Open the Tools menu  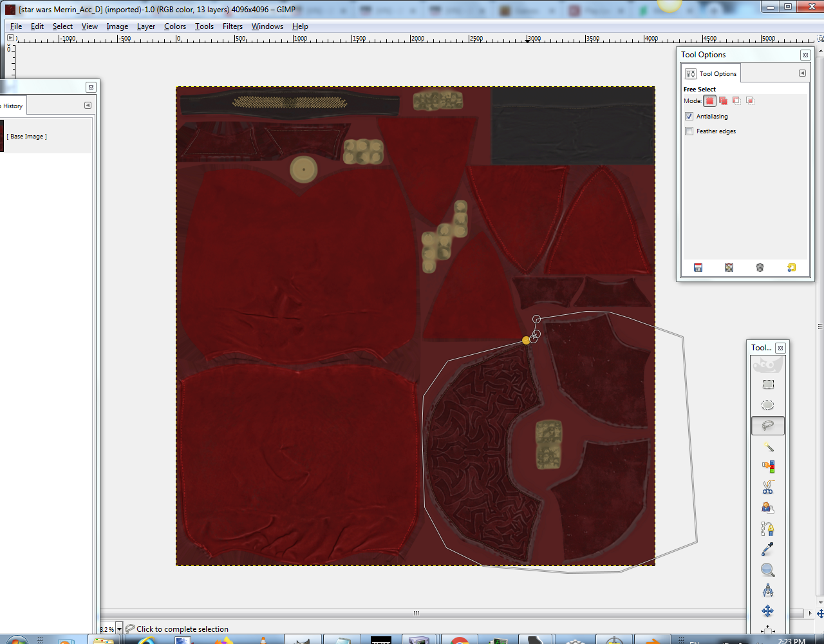(x=204, y=26)
